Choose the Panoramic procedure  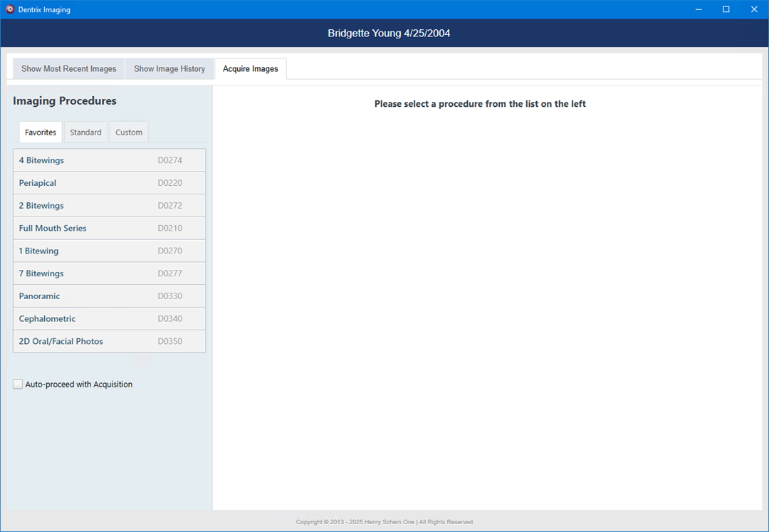pyautogui.click(x=110, y=296)
